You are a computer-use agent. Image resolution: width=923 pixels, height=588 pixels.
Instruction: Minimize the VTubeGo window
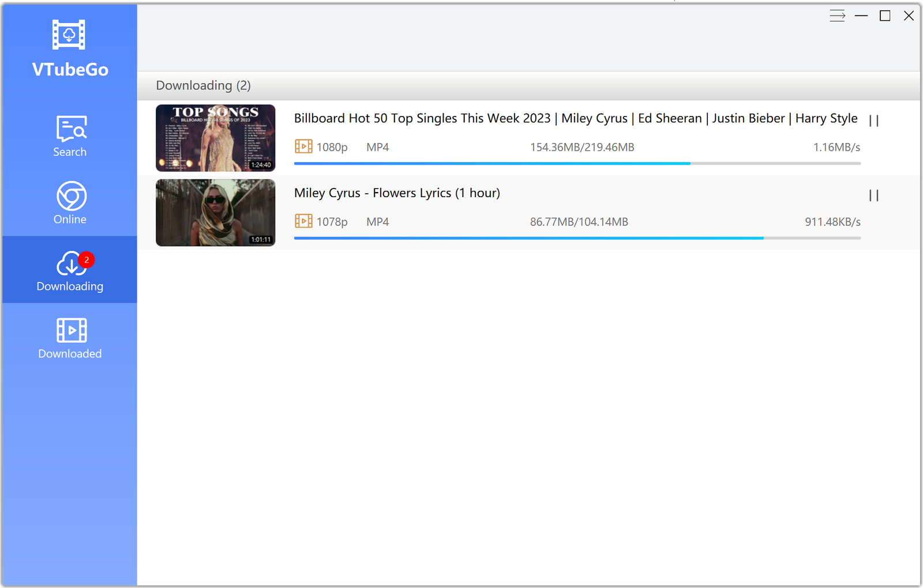(861, 16)
